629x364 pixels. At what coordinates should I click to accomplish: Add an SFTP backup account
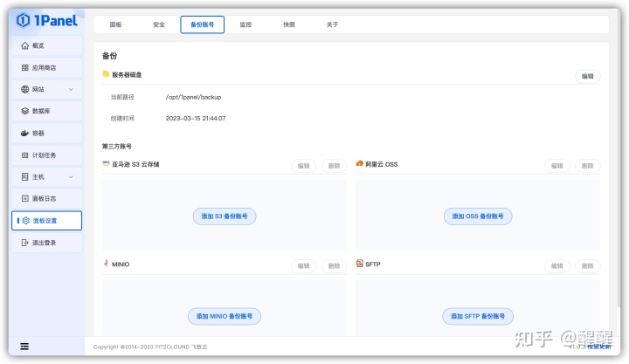click(478, 316)
